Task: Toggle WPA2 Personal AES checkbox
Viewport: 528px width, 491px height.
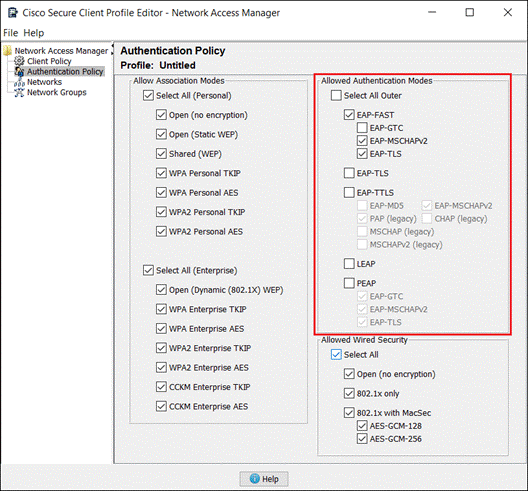Action: click(161, 232)
